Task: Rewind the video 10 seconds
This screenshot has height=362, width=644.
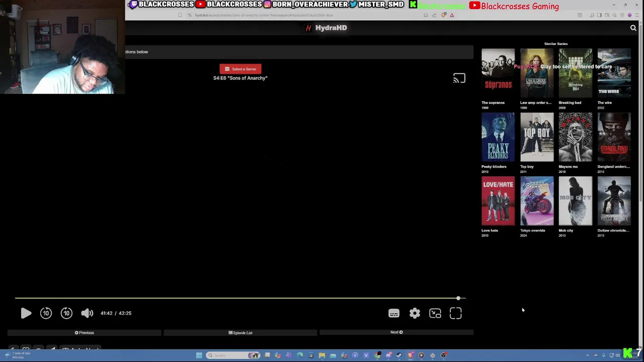Action: coord(46,313)
